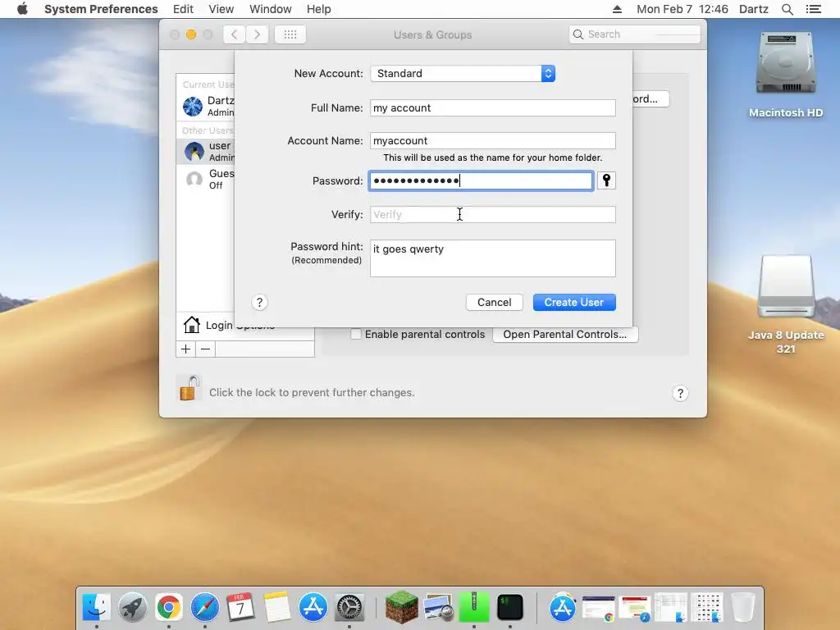The image size is (840, 630).
Task: Open Trash in the Dock
Action: [743, 607]
